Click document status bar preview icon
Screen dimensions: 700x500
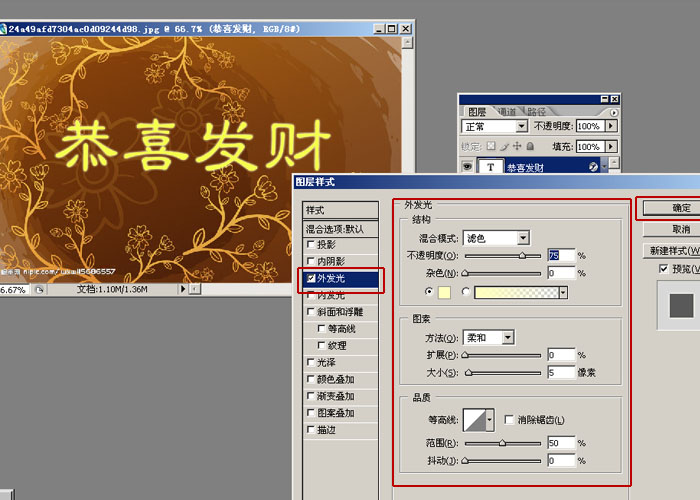click(39, 290)
